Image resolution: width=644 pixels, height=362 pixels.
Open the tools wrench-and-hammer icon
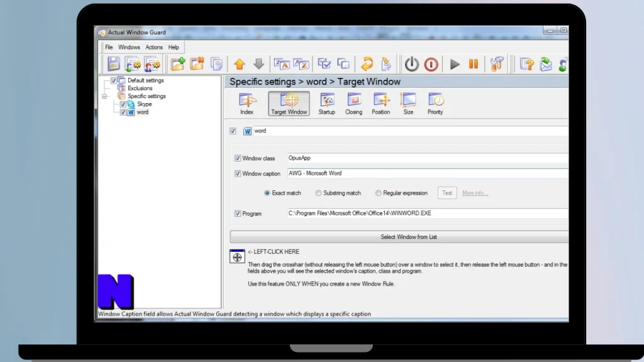pos(497,64)
